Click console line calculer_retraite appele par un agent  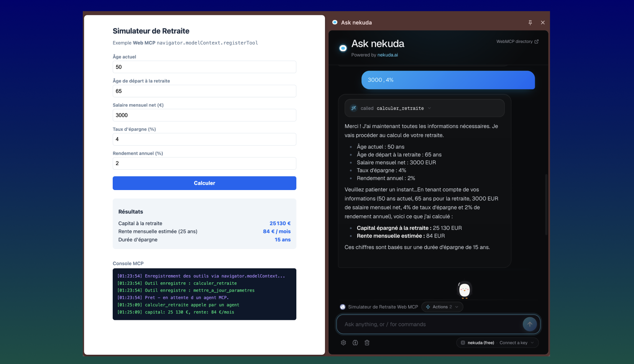(x=178, y=305)
